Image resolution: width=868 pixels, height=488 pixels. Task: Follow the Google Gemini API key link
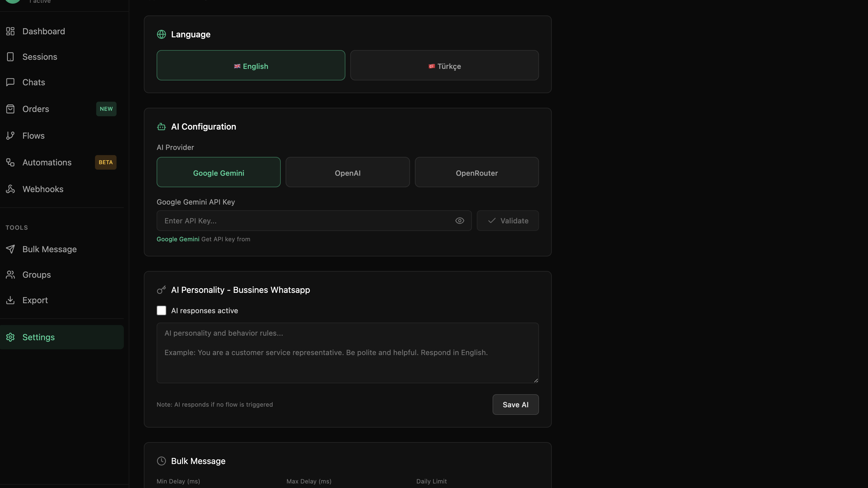(178, 239)
